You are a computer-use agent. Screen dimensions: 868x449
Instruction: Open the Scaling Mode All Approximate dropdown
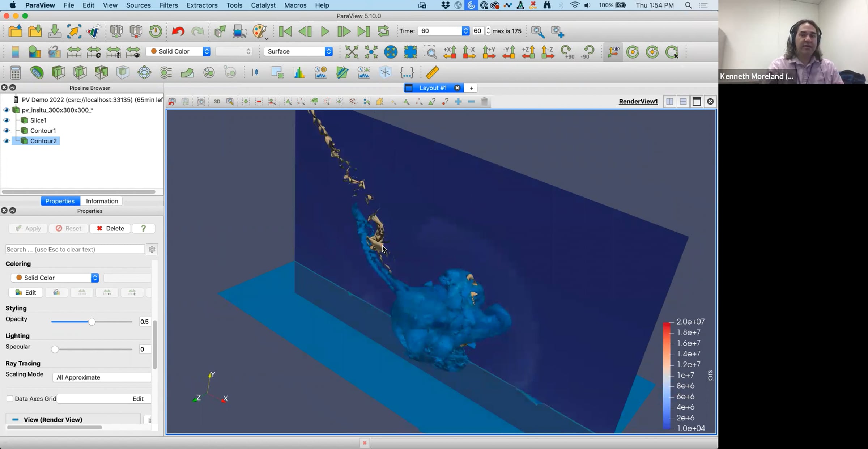tap(102, 377)
